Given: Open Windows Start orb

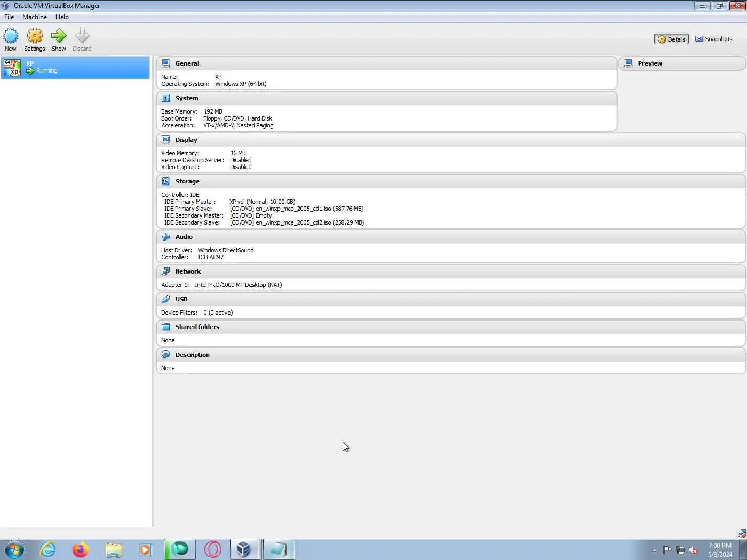Looking at the screenshot, I should click(14, 549).
